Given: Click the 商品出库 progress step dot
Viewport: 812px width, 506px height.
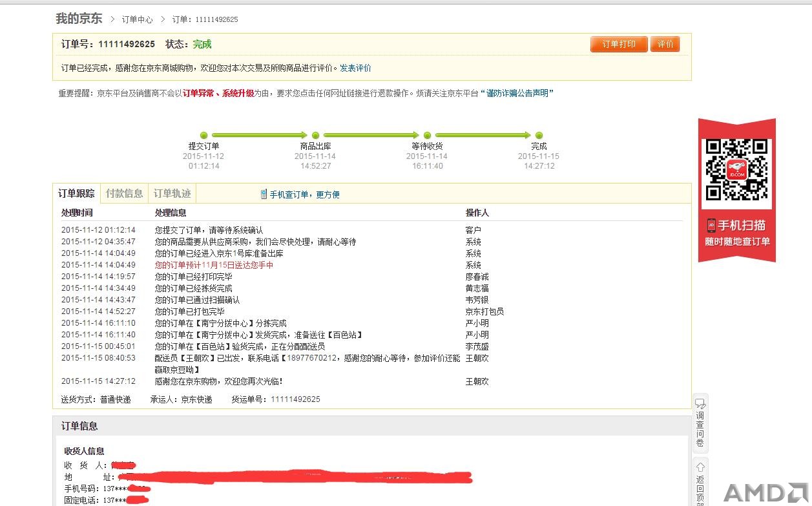Looking at the screenshot, I should tap(315, 135).
